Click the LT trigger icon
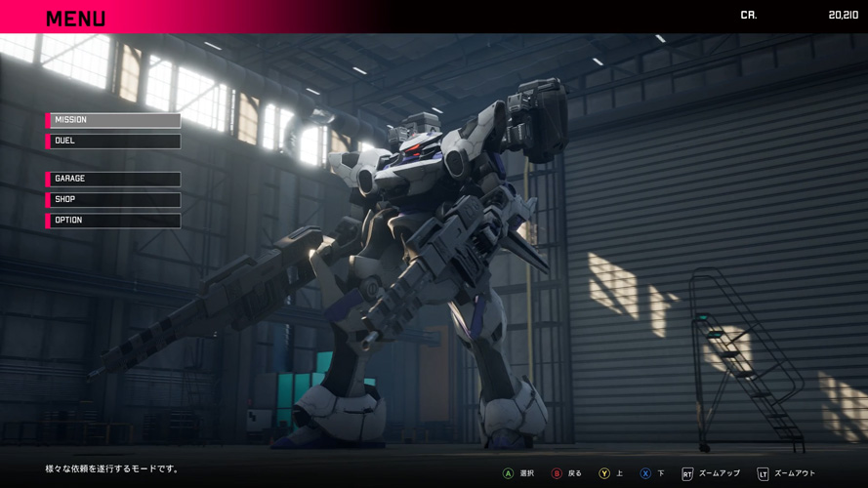Viewport: 868px width, 488px height. [763, 474]
